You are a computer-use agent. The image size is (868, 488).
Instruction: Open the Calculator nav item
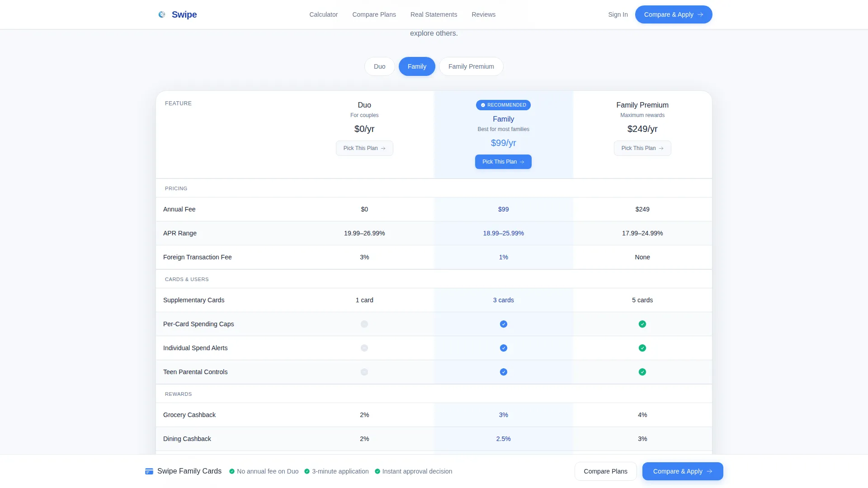(x=323, y=14)
